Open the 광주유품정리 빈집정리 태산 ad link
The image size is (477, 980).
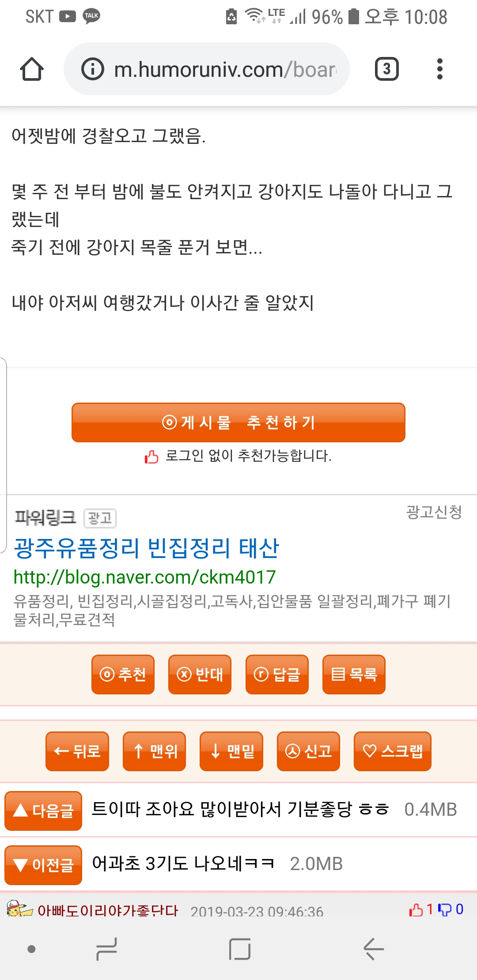click(146, 548)
